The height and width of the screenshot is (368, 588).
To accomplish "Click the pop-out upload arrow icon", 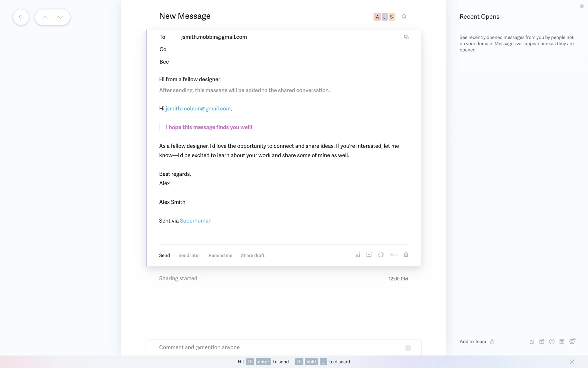I will (x=369, y=255).
